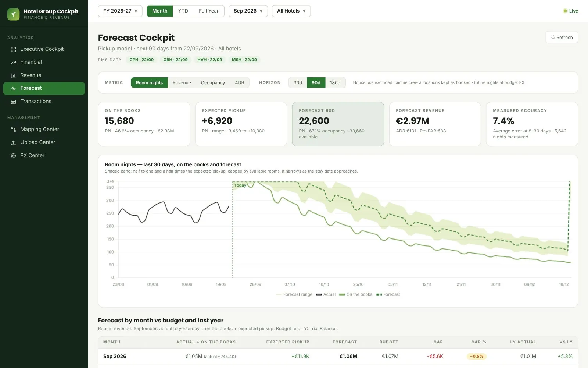Click the Executive Cockpit grid icon
The width and height of the screenshot is (588, 368).
pos(14,49)
